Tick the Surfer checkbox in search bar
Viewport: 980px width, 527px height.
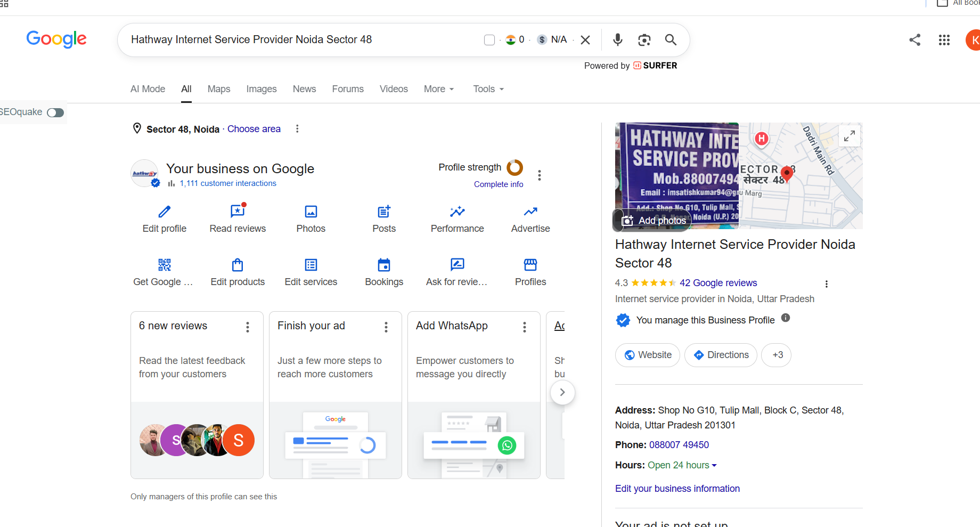pyautogui.click(x=489, y=40)
